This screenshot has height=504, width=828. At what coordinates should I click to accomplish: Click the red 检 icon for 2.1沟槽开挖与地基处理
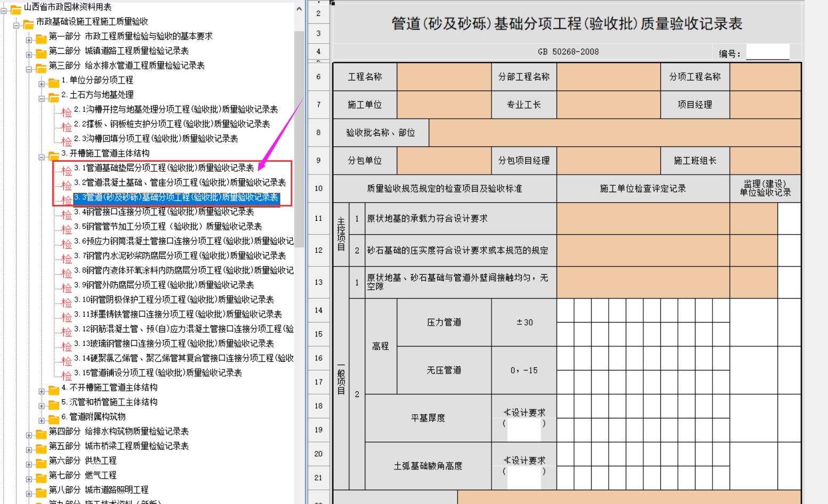67,112
